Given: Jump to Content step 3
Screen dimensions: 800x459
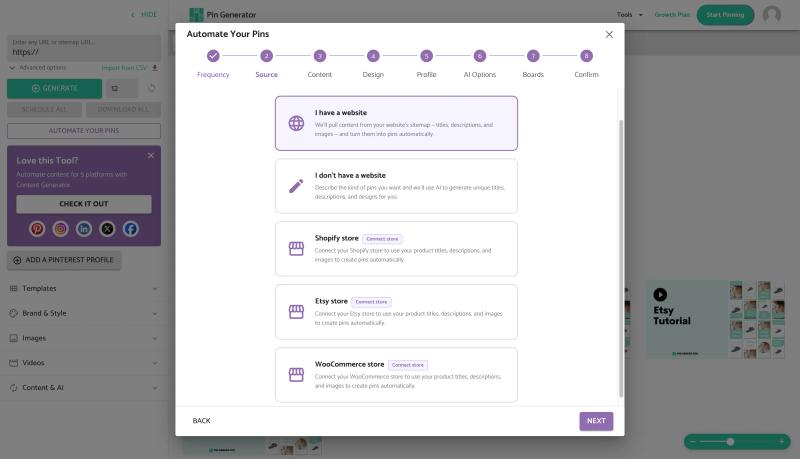Looking at the screenshot, I should [319, 64].
